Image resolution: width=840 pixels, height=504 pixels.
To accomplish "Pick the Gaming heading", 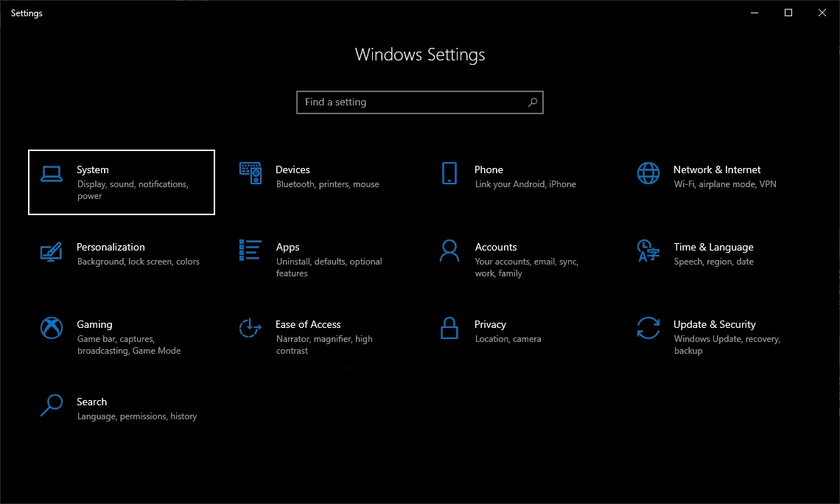I will pos(94,324).
